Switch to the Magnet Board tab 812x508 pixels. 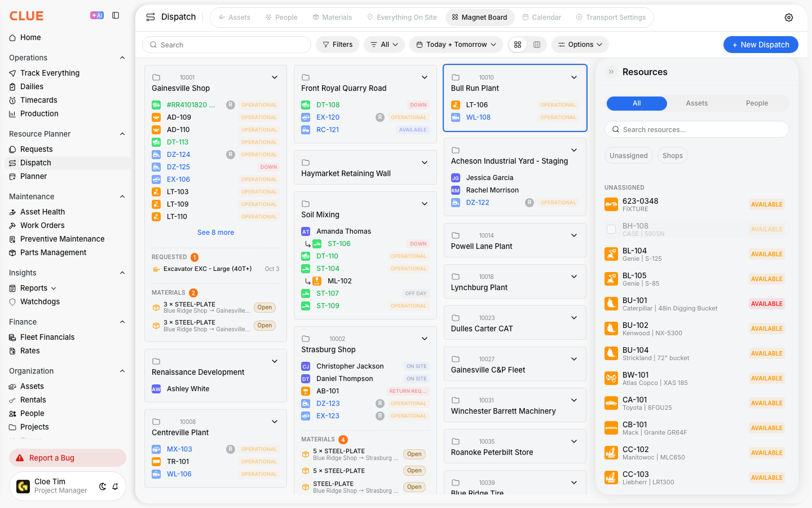click(x=479, y=17)
